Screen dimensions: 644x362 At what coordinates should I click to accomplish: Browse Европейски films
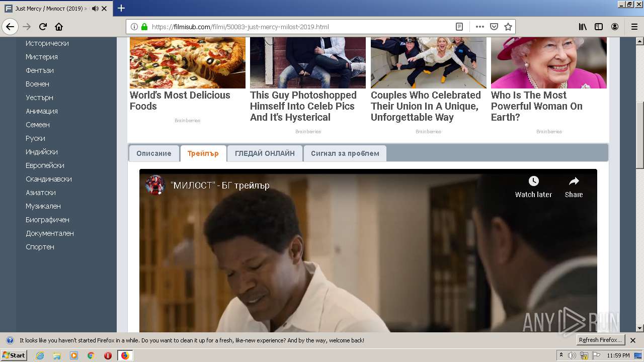45,165
